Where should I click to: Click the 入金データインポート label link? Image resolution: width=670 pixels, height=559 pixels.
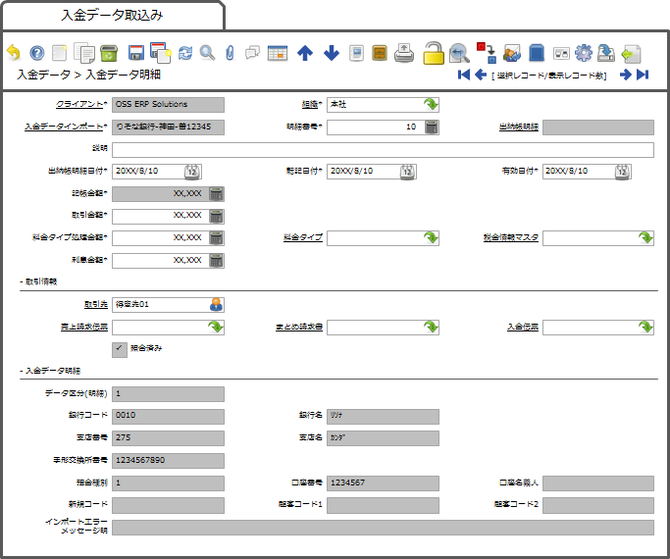[64, 127]
